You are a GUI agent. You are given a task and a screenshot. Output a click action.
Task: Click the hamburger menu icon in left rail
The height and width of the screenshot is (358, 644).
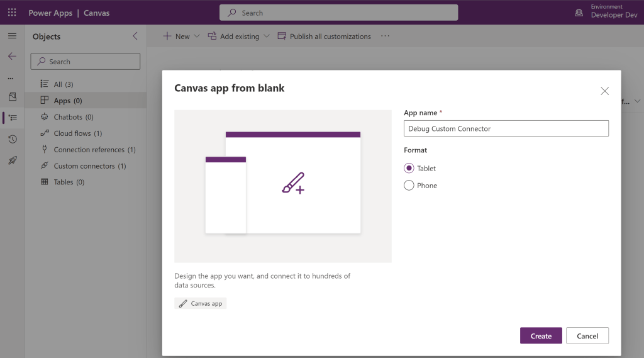[12, 36]
